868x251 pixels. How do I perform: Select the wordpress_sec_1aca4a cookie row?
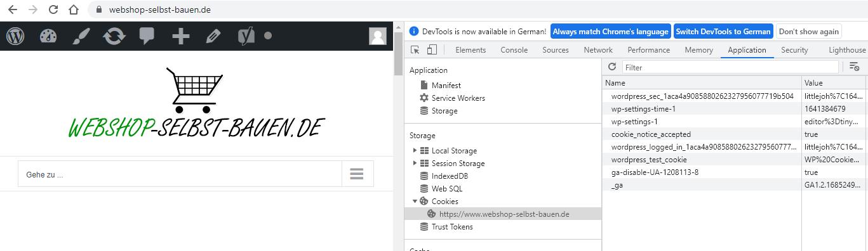735,96
